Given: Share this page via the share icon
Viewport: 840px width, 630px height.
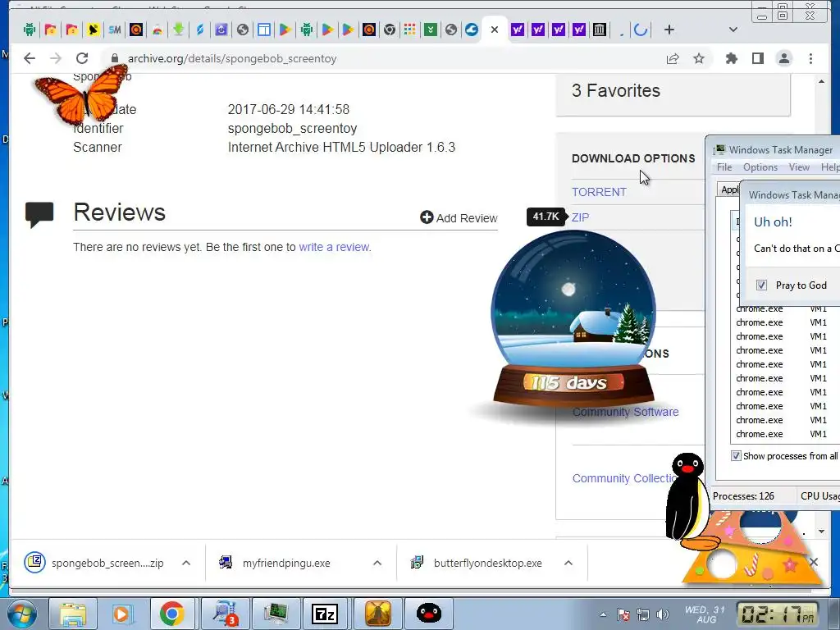Looking at the screenshot, I should click(x=673, y=58).
